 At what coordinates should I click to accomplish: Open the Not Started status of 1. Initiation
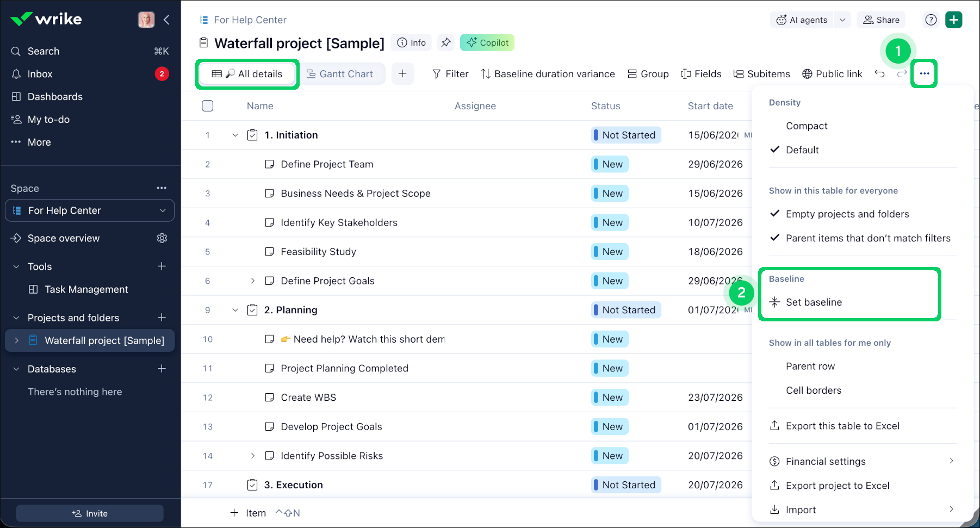627,135
